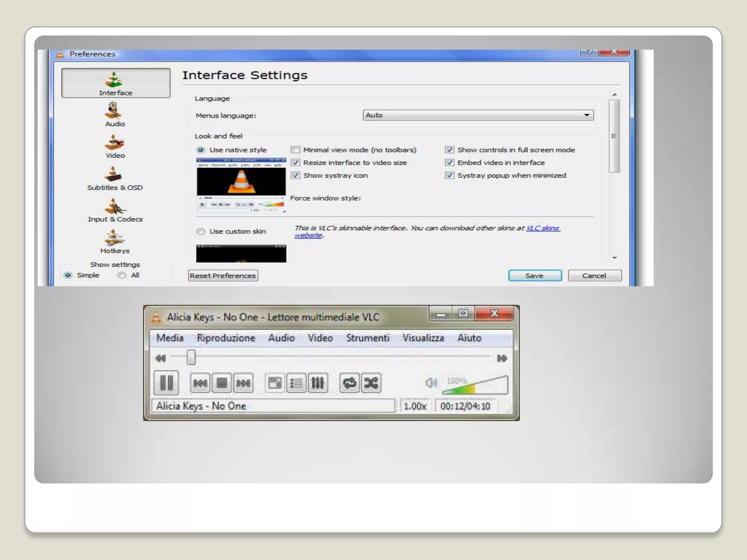Expand the Menus language dropdown
The image size is (747, 560).
click(478, 115)
